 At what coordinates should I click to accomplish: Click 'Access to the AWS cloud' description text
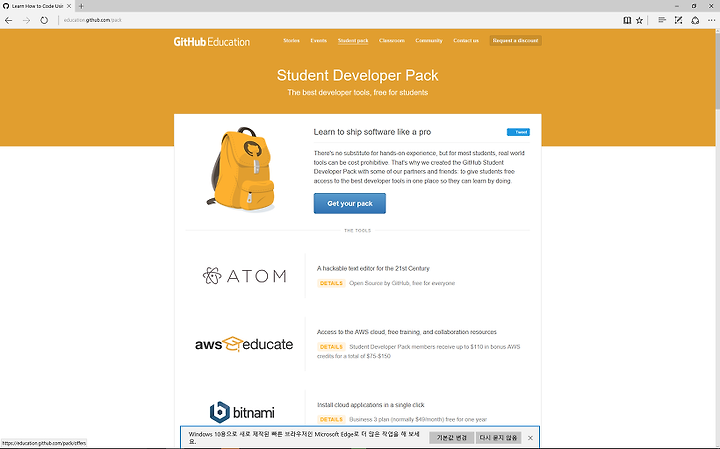(406, 332)
